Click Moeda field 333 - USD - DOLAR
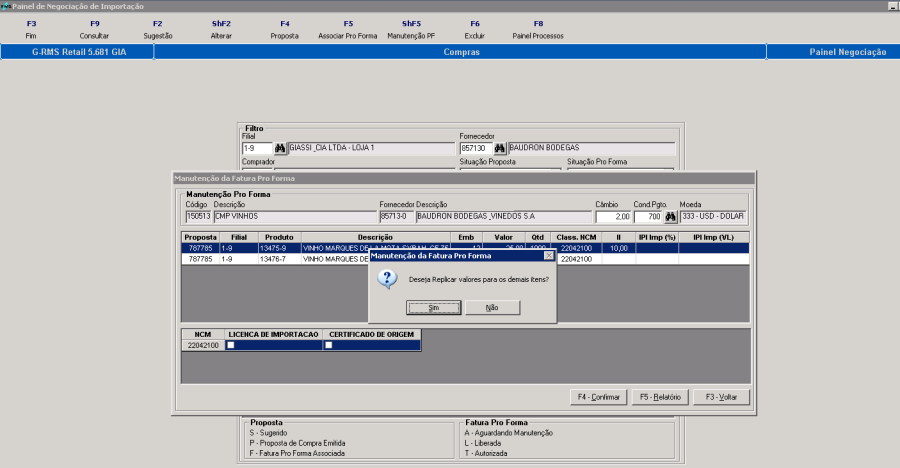 [713, 216]
